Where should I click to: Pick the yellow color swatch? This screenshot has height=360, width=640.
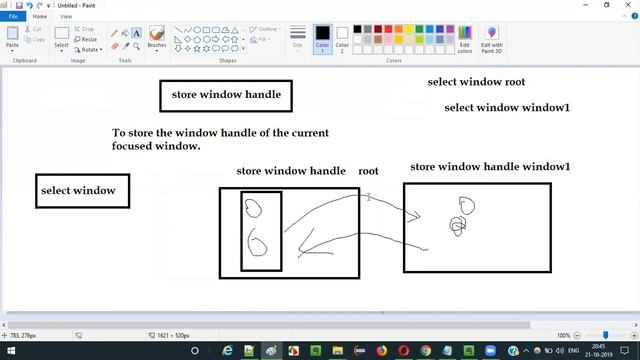click(409, 29)
